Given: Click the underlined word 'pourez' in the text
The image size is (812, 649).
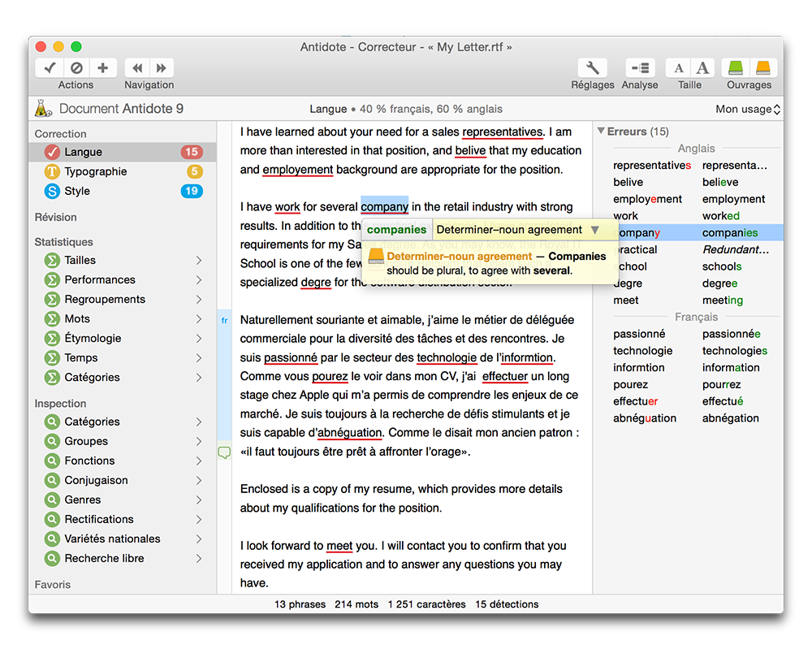Looking at the screenshot, I should [x=330, y=377].
